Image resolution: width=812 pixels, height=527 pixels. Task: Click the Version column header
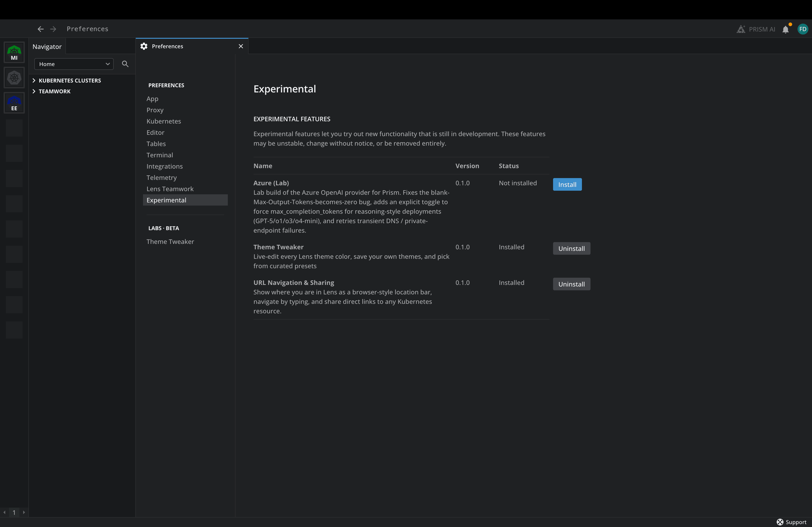click(467, 166)
